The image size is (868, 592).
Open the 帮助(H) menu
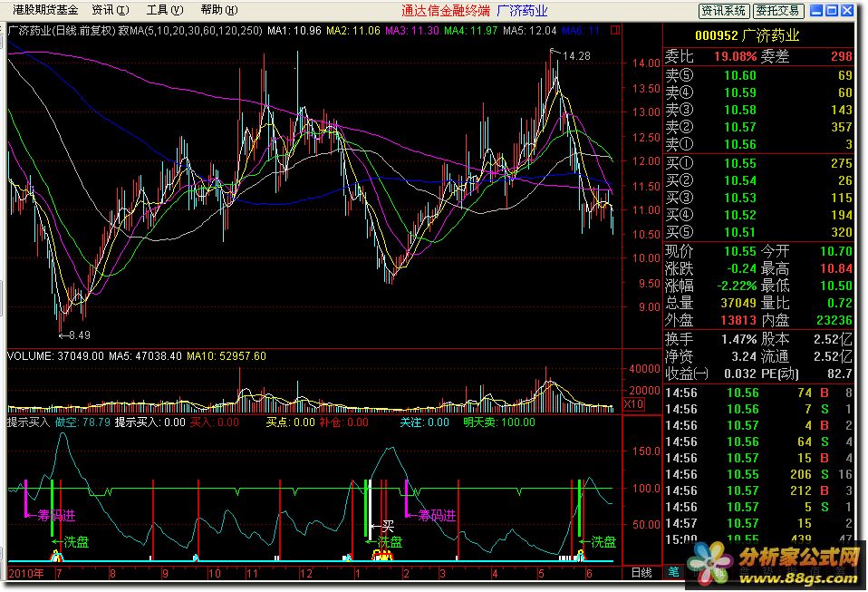coord(218,10)
